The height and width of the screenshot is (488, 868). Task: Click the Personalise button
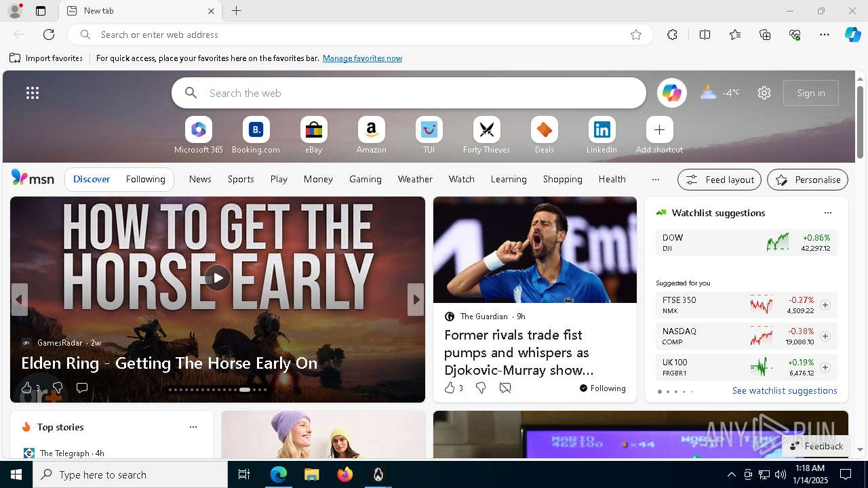point(808,180)
